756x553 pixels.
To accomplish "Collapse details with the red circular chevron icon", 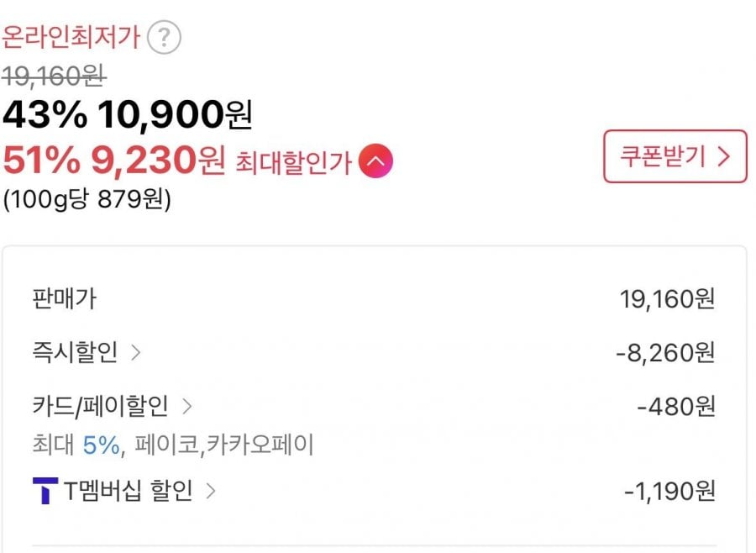I will tap(375, 161).
